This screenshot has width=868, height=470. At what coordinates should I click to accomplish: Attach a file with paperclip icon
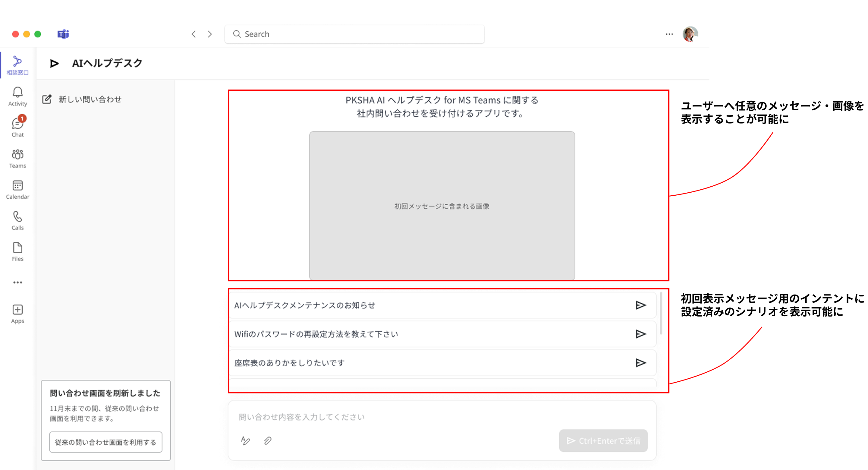[268, 441]
